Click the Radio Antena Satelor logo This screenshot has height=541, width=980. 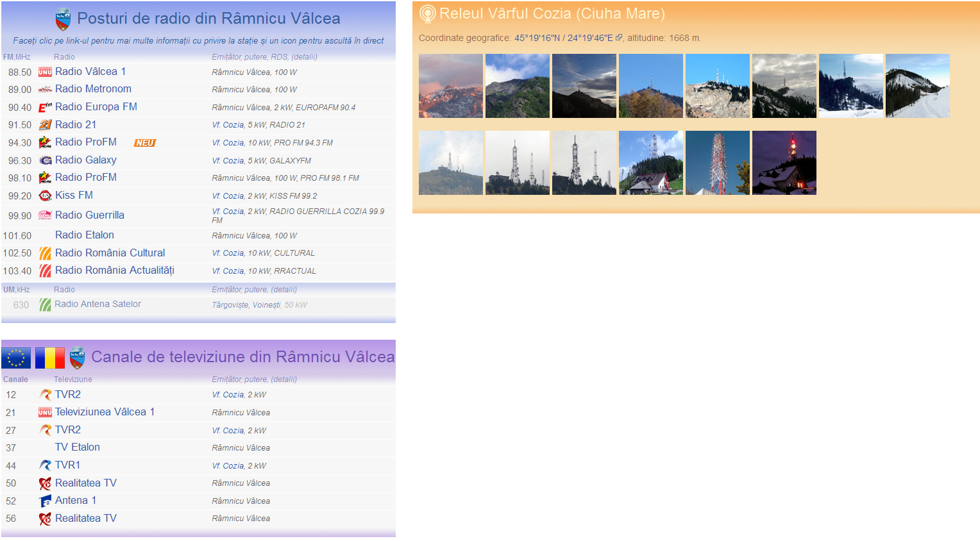click(x=45, y=304)
